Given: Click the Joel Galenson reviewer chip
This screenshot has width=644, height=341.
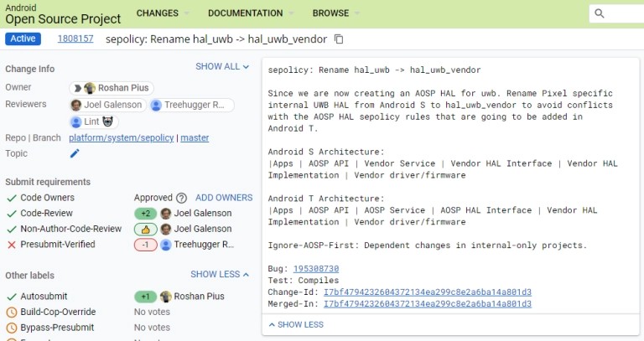Looking at the screenshot, I should pyautogui.click(x=107, y=105).
